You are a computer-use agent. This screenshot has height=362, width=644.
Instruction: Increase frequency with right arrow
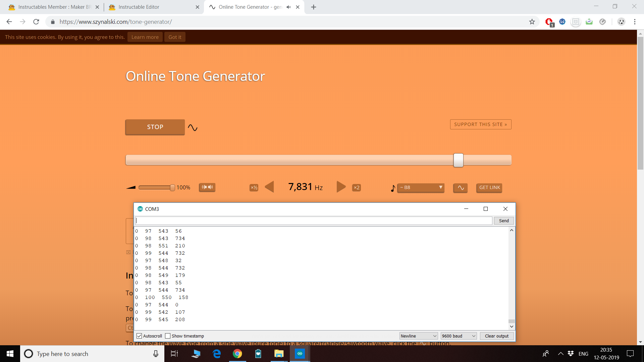(x=341, y=187)
